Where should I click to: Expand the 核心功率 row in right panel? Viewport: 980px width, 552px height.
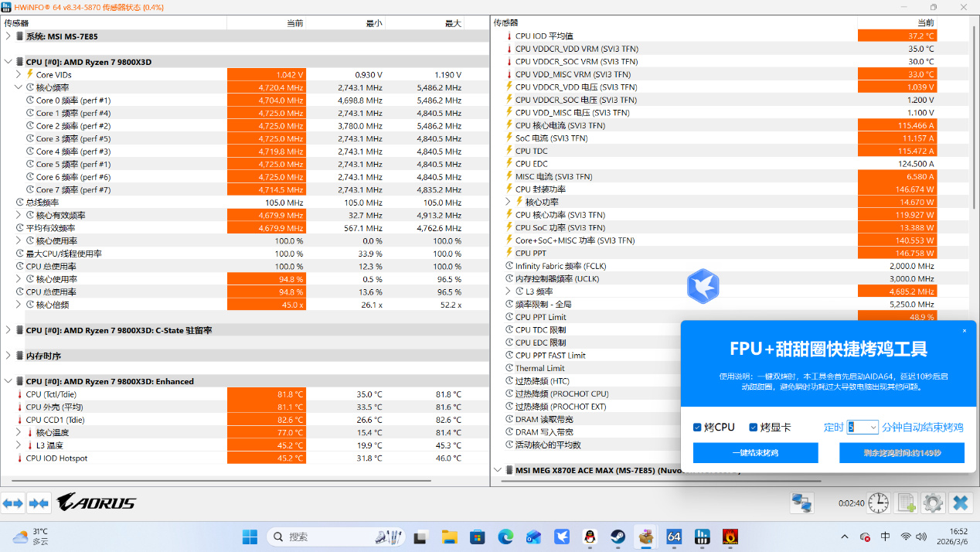509,202
